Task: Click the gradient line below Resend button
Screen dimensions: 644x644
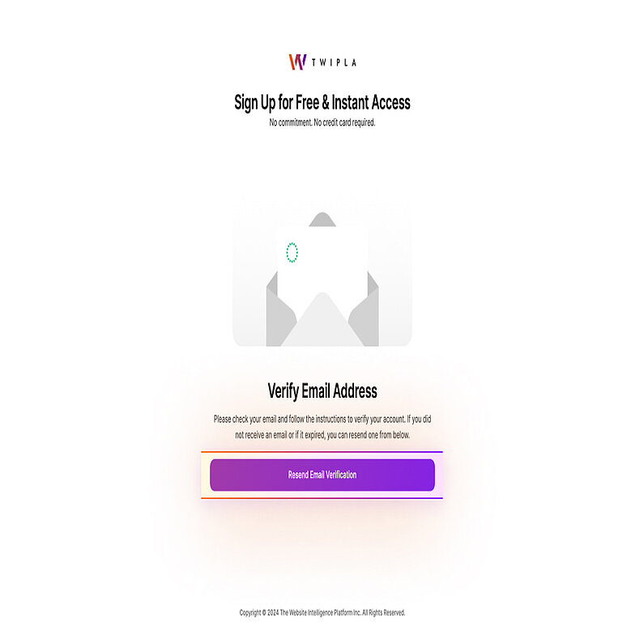Action: [x=322, y=498]
